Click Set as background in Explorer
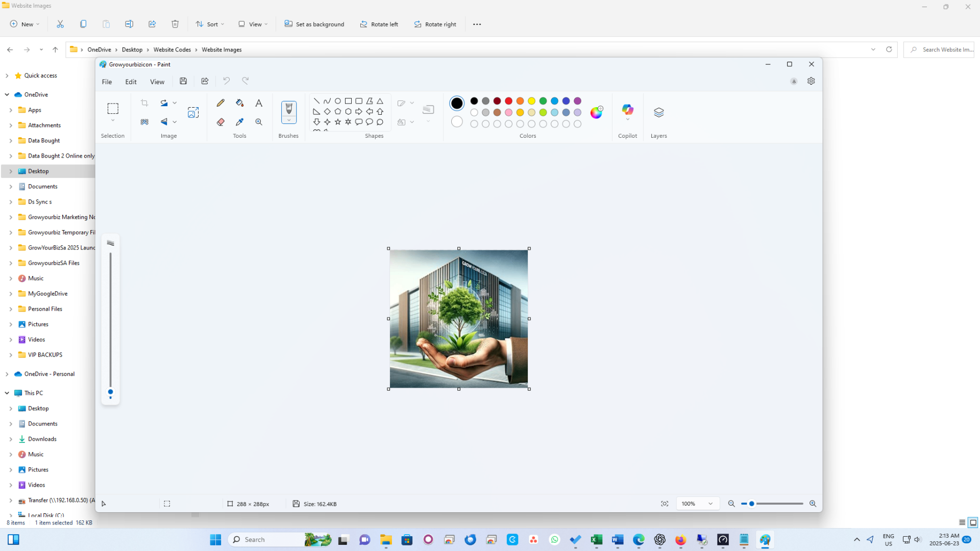The height and width of the screenshot is (551, 980). [x=314, y=24]
